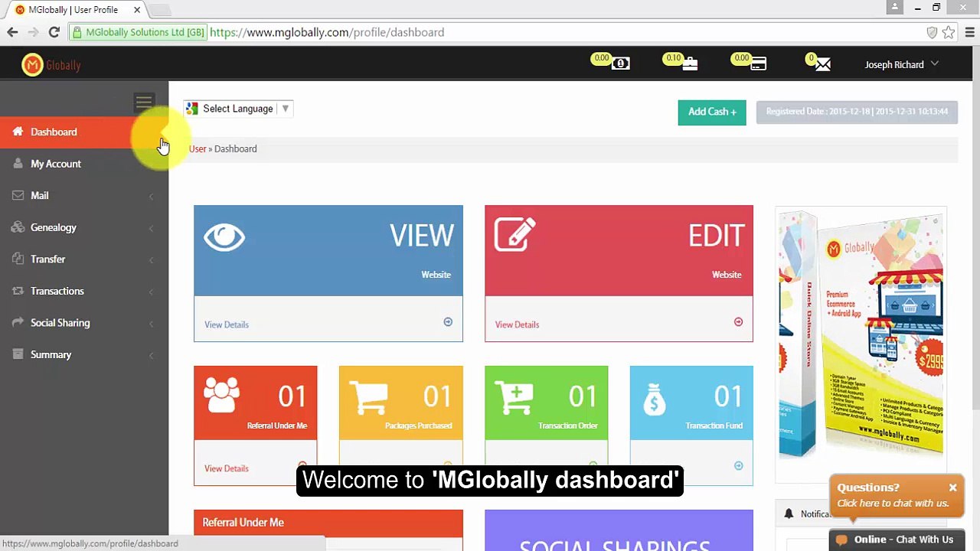The height and width of the screenshot is (551, 980).
Task: Open Genealogy in the sidebar
Action: click(84, 227)
